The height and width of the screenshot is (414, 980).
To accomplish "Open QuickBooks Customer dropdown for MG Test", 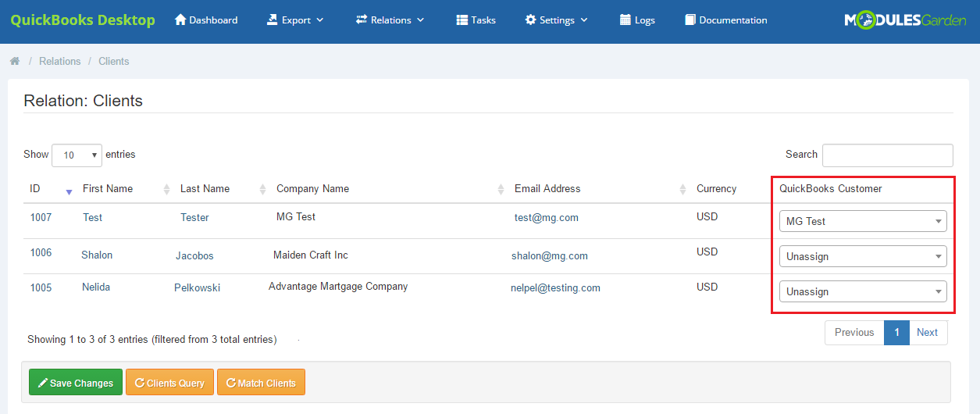I will [x=863, y=221].
